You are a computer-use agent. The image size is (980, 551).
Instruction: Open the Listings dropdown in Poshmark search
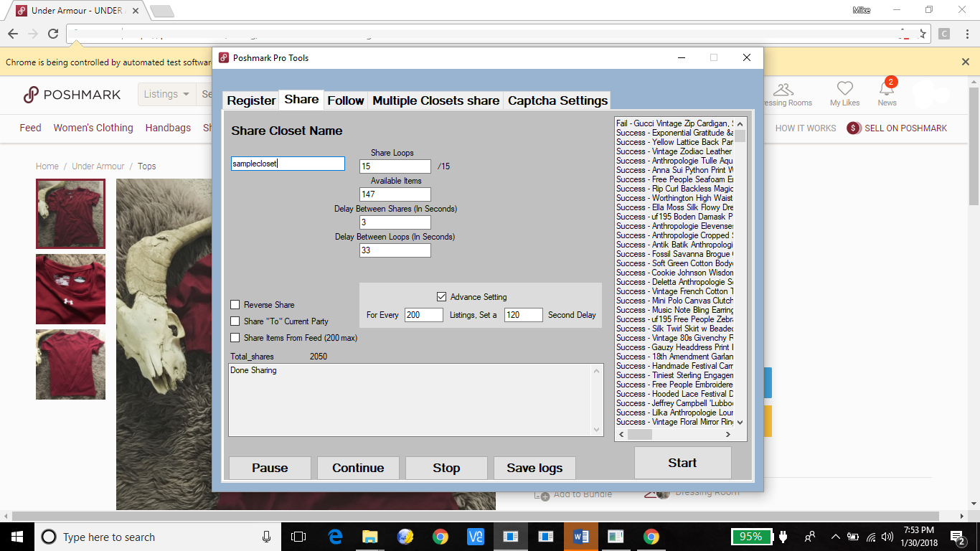[166, 94]
